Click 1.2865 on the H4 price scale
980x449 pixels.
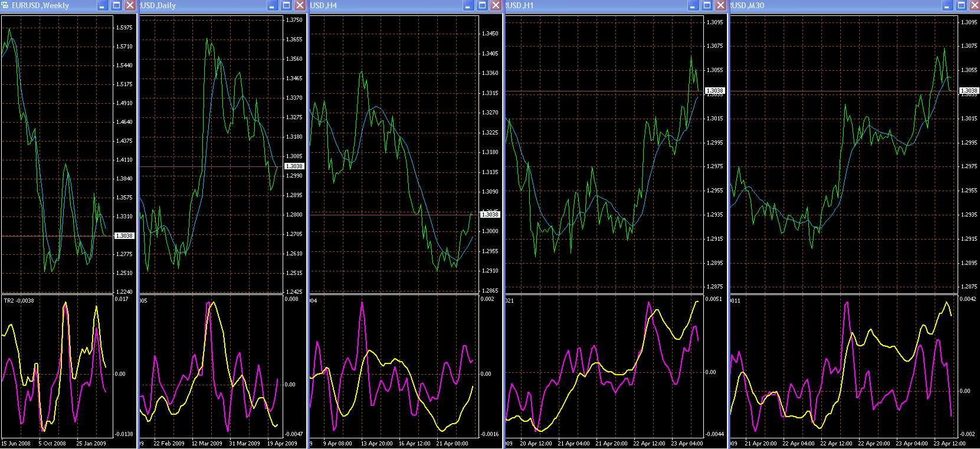(x=490, y=291)
